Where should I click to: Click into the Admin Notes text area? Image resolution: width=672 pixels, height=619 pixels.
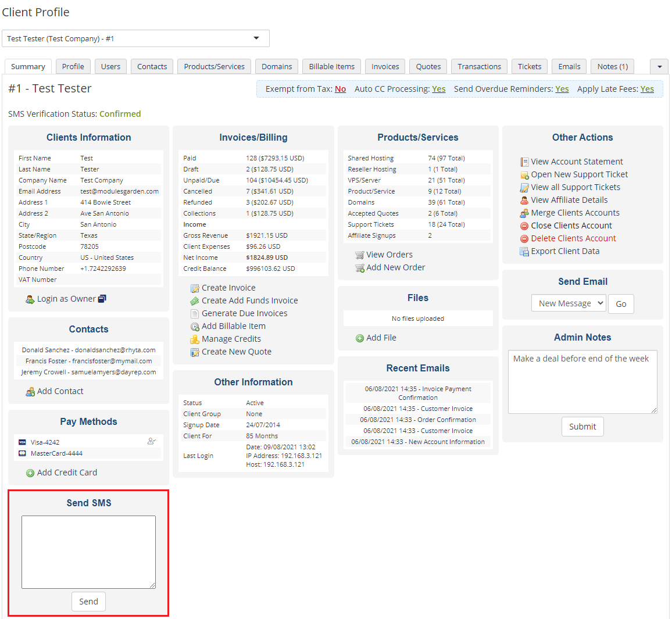[x=582, y=382]
